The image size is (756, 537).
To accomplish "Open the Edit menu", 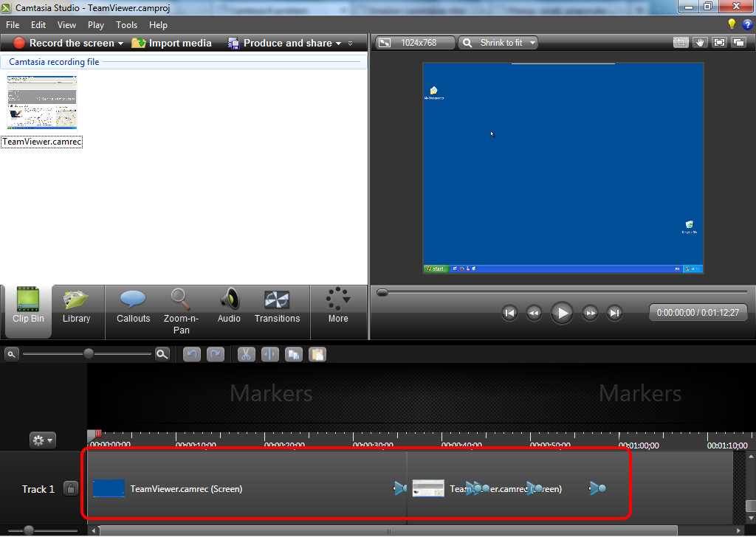I will (38, 25).
